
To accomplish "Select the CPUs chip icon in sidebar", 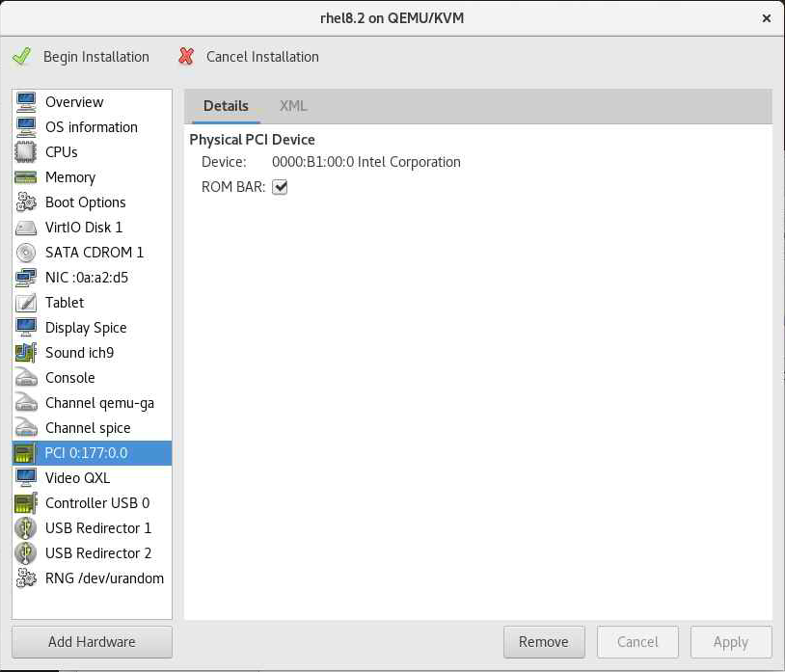I will pos(26,152).
